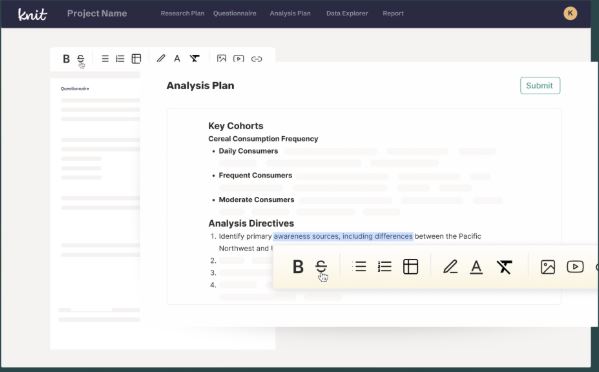The height and width of the screenshot is (372, 599).
Task: Click highlighter pen icon in small top toolbar
Action: tap(161, 58)
